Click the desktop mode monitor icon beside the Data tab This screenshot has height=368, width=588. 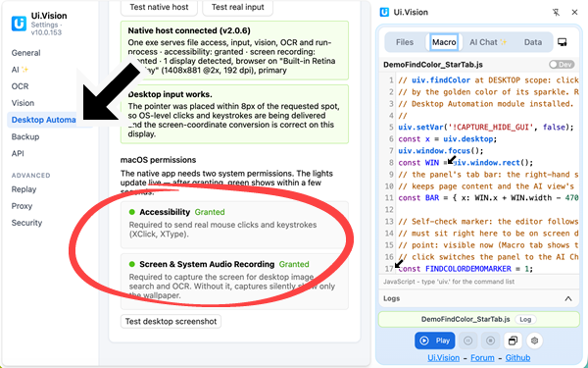563,42
